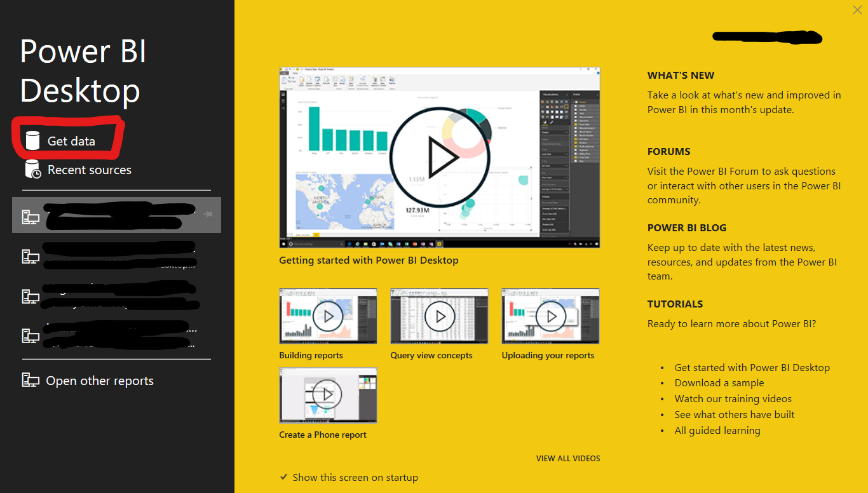
Task: Play the Create a Phone report video thumbnail
Action: pyautogui.click(x=328, y=395)
